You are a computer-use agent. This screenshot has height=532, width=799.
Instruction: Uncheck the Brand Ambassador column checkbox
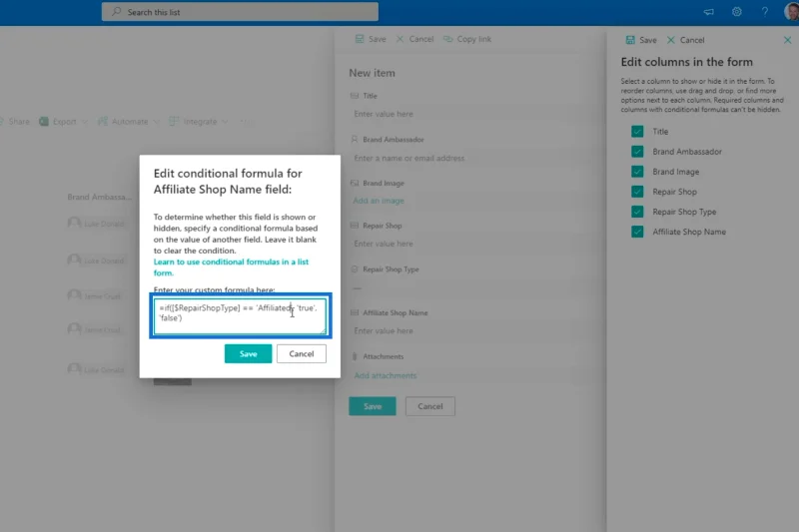[x=637, y=151]
